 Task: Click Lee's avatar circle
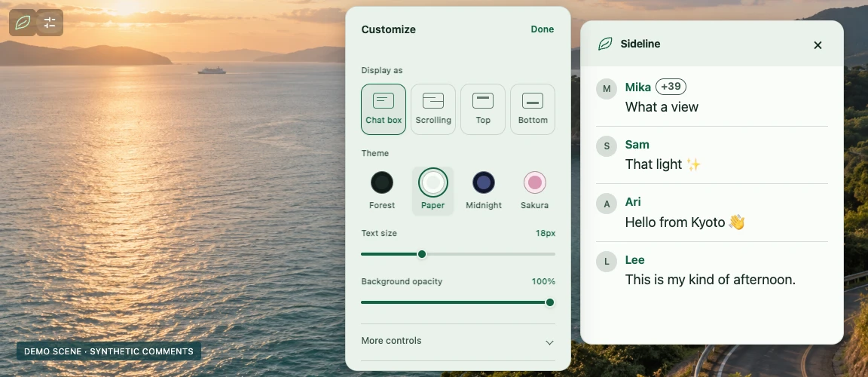(x=607, y=262)
